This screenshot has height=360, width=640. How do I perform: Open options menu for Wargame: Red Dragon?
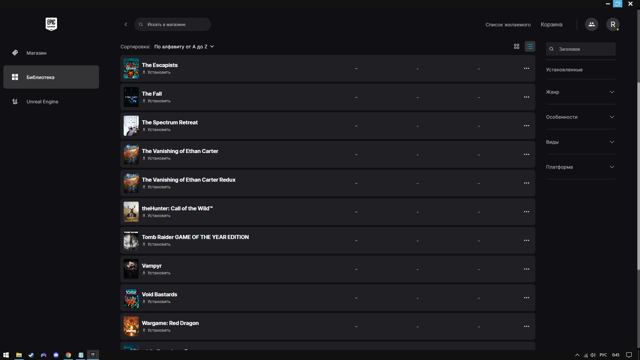coord(527,327)
